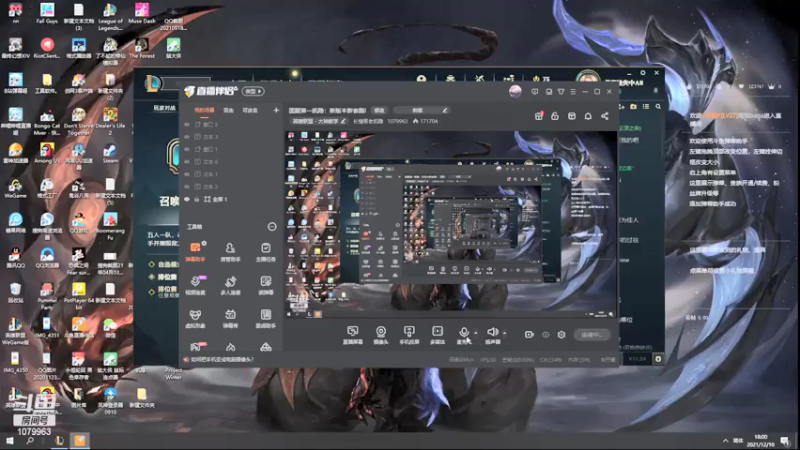Open streaming settings gear icon
This screenshot has height=450, width=800.
click(561, 335)
